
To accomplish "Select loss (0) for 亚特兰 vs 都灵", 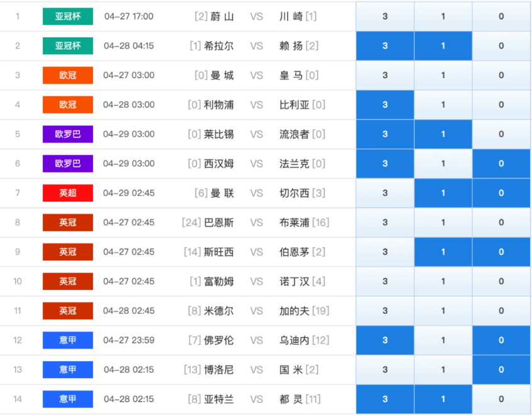I will pos(501,399).
